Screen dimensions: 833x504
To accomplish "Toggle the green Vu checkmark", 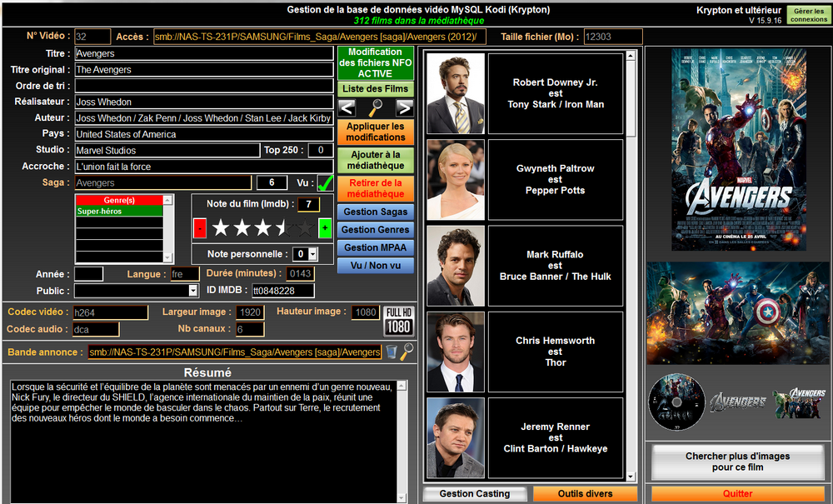I will [x=326, y=182].
